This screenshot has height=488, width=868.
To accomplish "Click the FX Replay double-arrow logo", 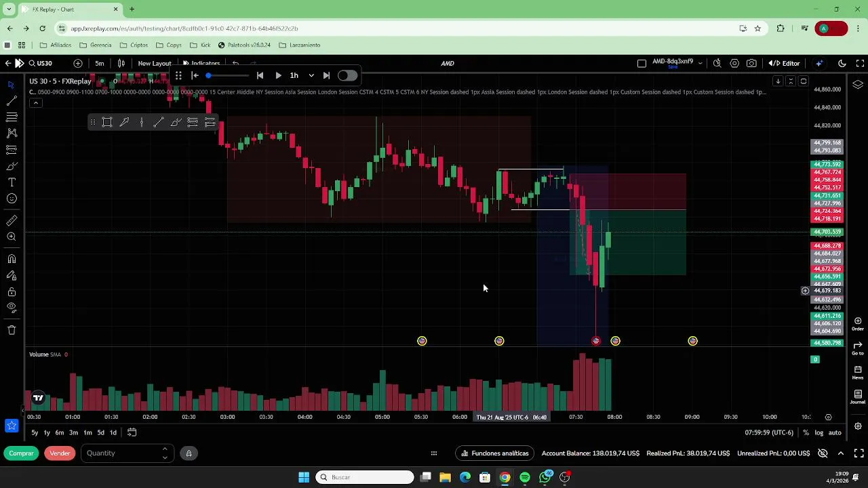I will 20,63.
